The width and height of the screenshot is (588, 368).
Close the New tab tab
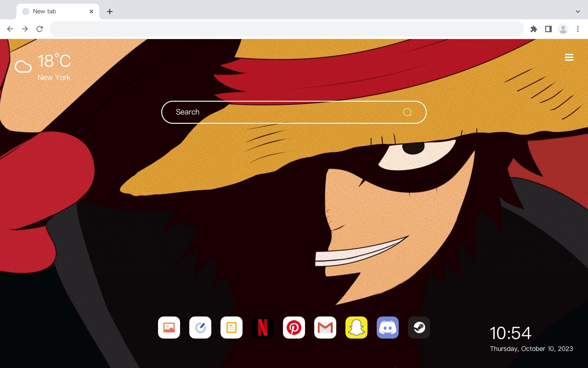click(91, 11)
